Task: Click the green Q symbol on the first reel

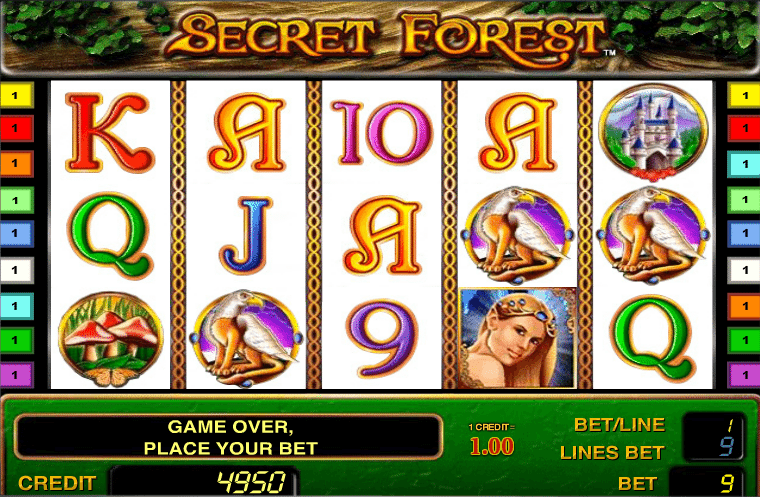Action: click(x=111, y=236)
